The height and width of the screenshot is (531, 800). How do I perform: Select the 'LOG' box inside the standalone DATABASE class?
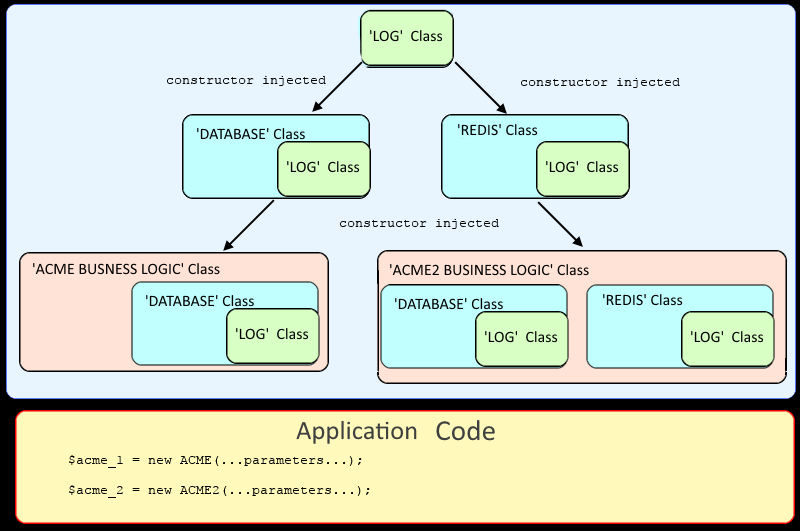[323, 169]
